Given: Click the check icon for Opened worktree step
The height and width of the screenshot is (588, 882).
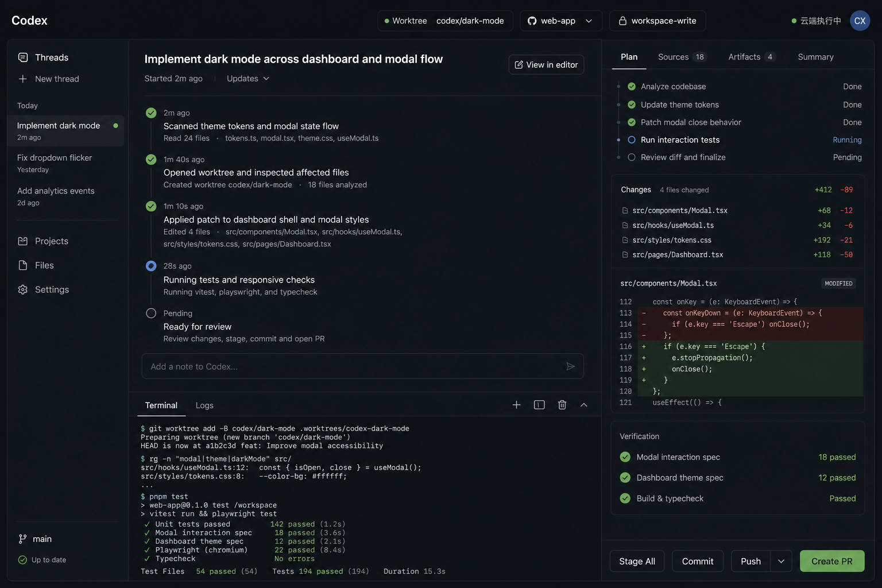Looking at the screenshot, I should [151, 160].
